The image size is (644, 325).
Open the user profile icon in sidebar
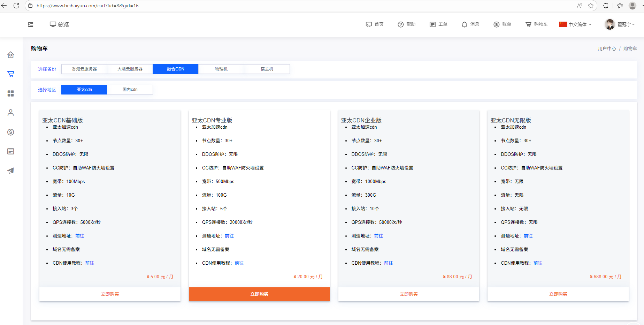tap(11, 113)
